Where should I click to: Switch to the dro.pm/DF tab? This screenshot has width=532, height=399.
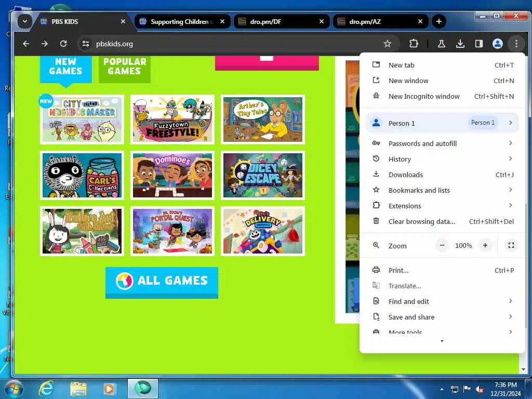coord(282,22)
